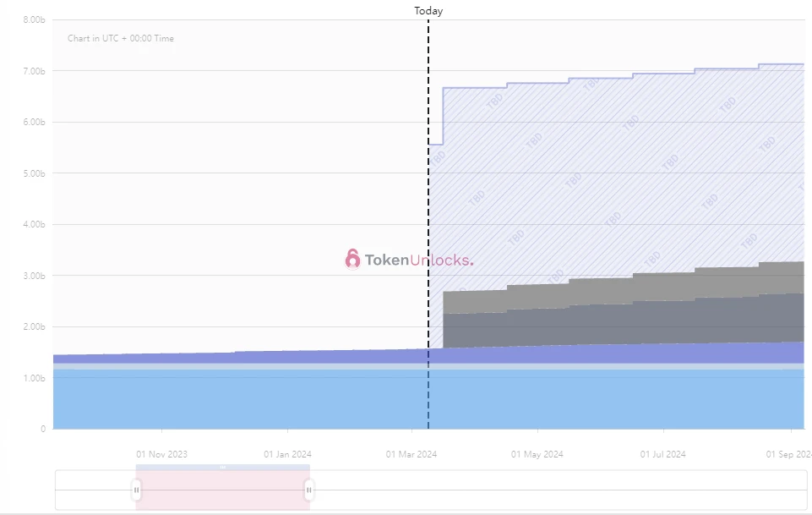Click the 01 May 2024 axis label
812x515 pixels.
[537, 454]
